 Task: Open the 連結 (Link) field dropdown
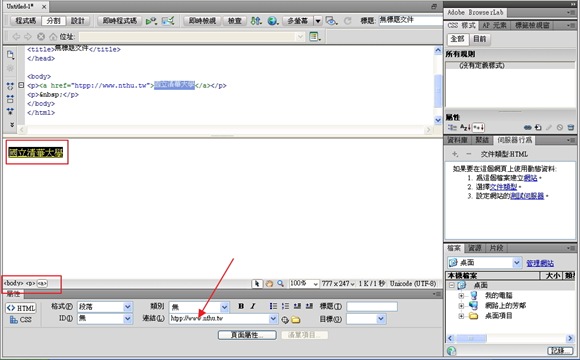click(x=273, y=319)
